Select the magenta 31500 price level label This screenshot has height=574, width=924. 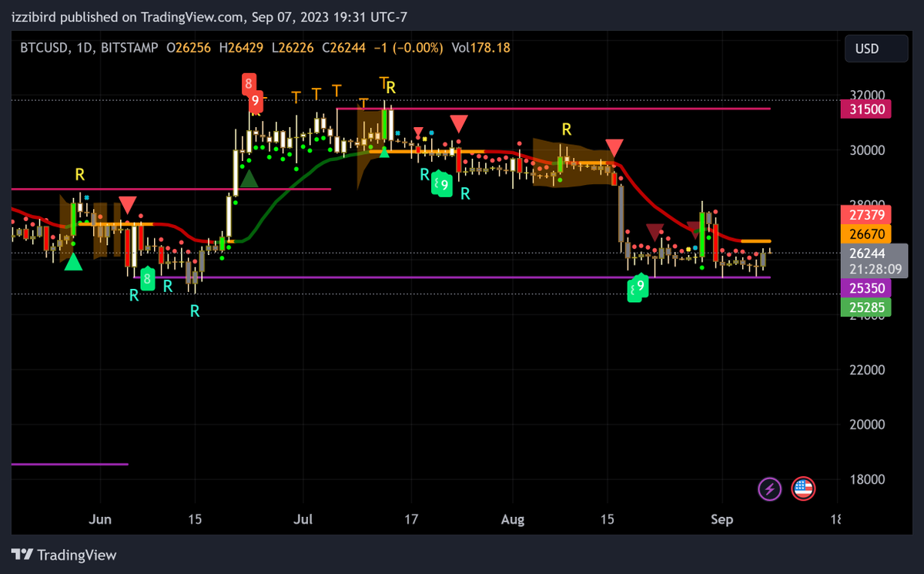(865, 109)
